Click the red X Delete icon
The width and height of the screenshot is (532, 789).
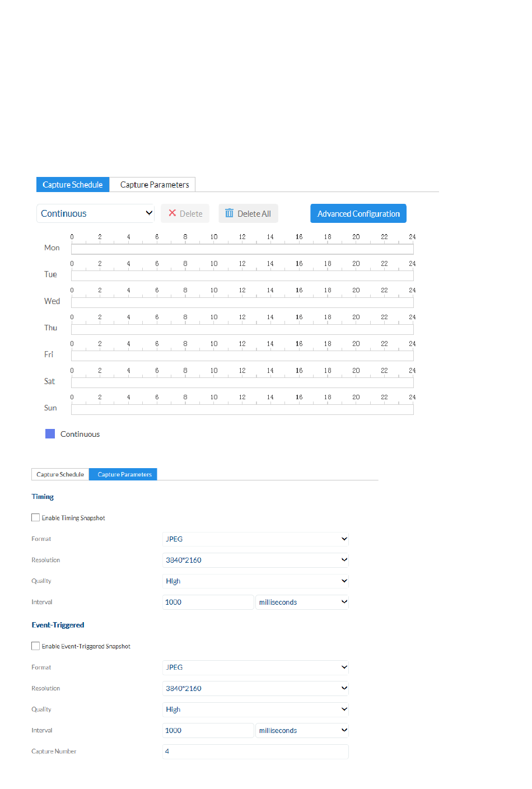[x=172, y=213]
